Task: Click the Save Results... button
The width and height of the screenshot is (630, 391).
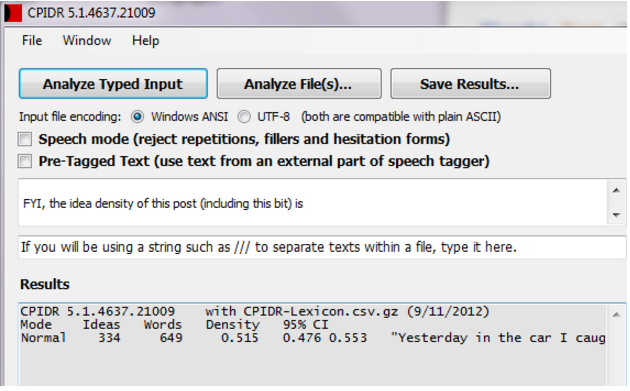Action: tap(470, 84)
